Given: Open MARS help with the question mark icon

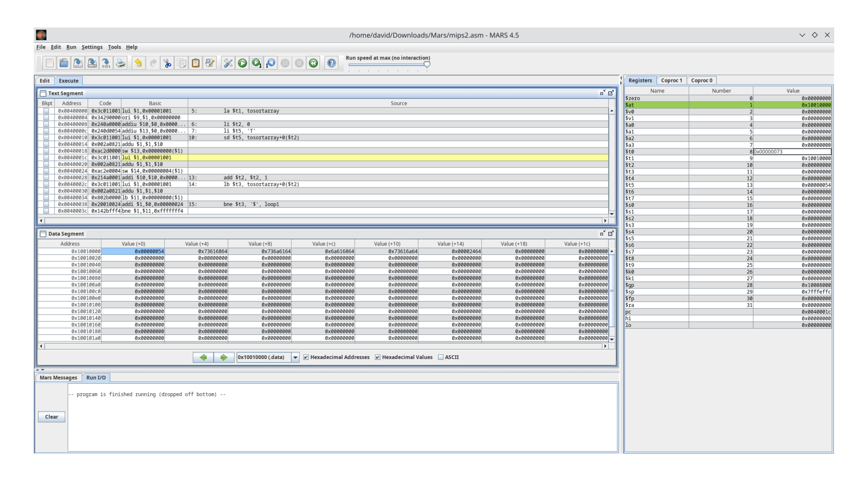Looking at the screenshot, I should coord(331,63).
